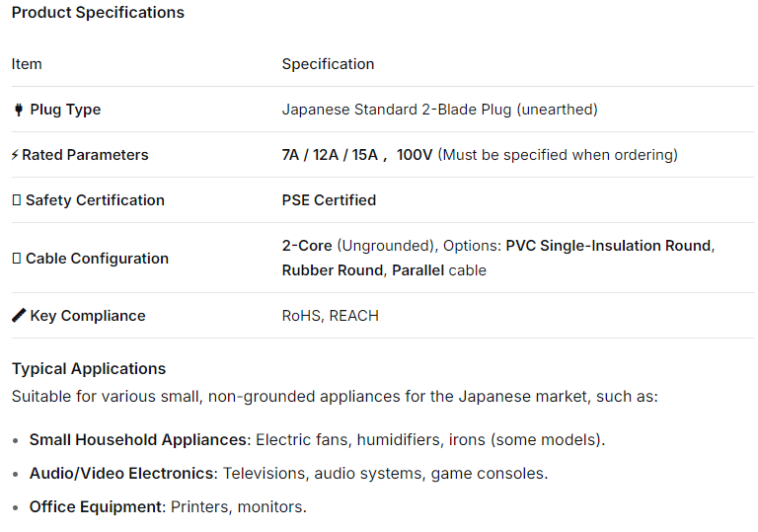Click the square icon before Safety Certification

click(16, 200)
